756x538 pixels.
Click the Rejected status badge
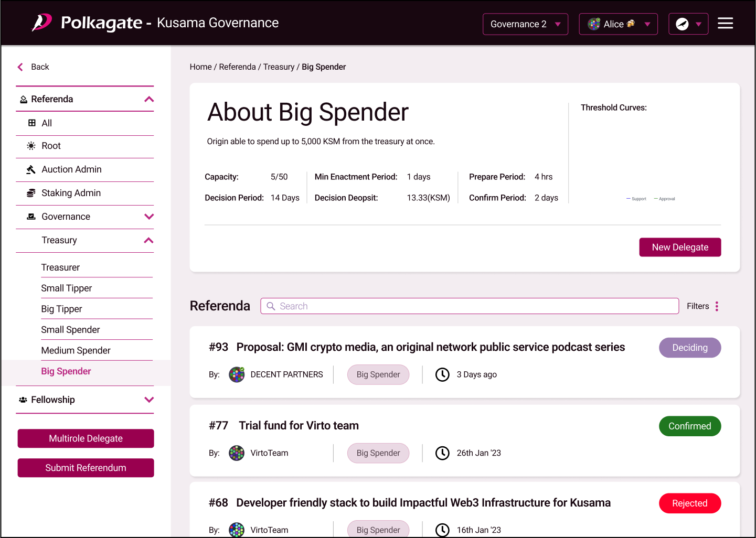[690, 503]
